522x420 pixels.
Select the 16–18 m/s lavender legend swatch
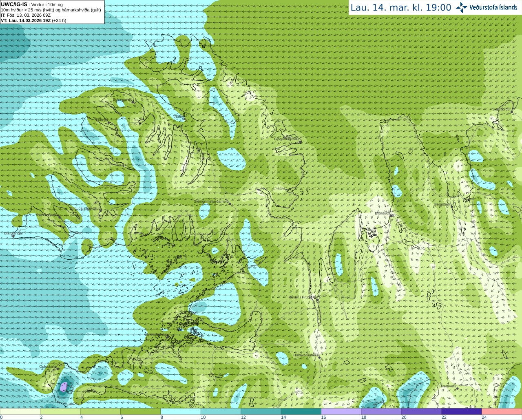[341, 411]
